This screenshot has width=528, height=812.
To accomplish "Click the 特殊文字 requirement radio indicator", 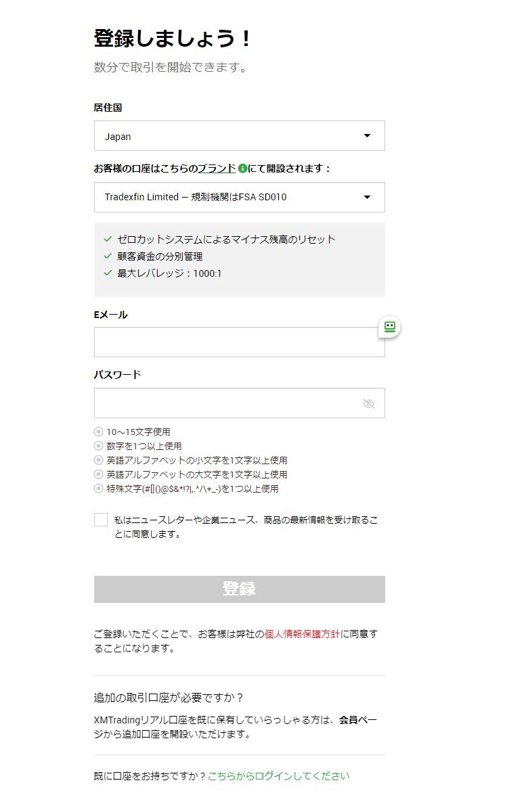I will (99, 489).
